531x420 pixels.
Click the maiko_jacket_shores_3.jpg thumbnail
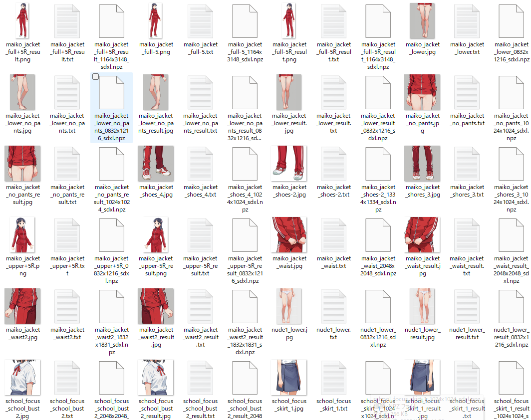[422, 164]
